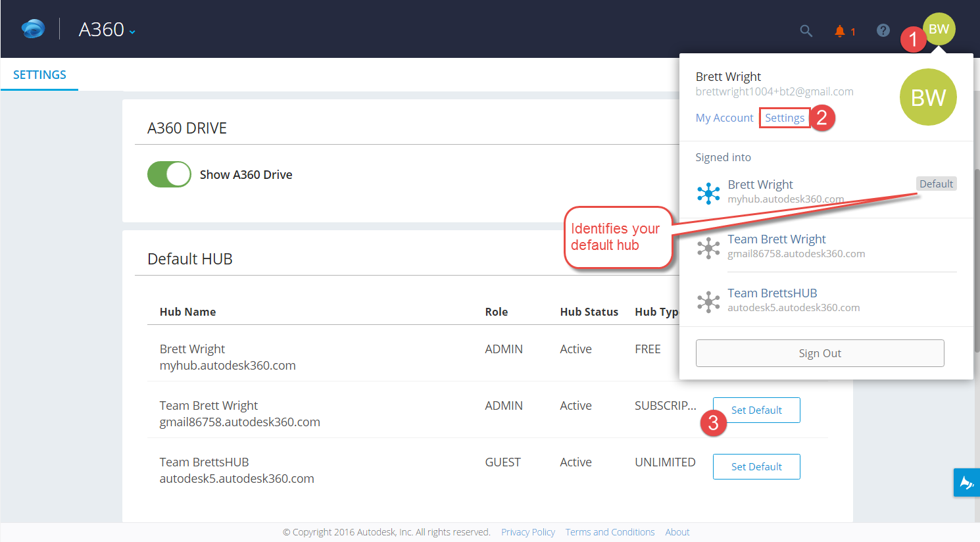Click the gray hub icon for Team Brett Wright

708,247
